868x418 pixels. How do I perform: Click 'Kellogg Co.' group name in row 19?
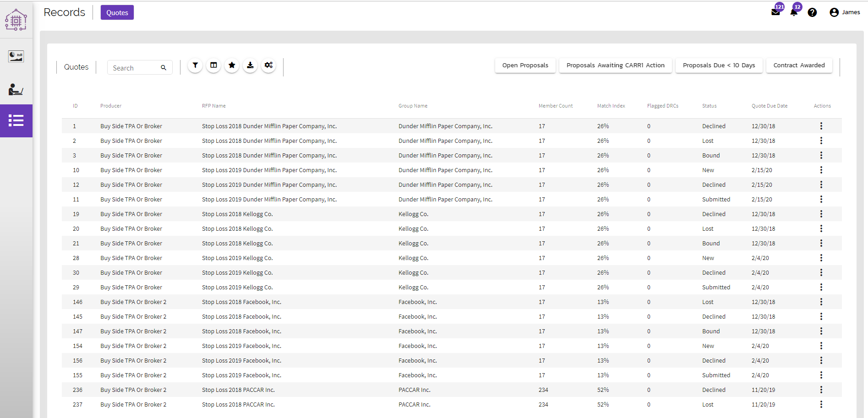click(x=413, y=214)
